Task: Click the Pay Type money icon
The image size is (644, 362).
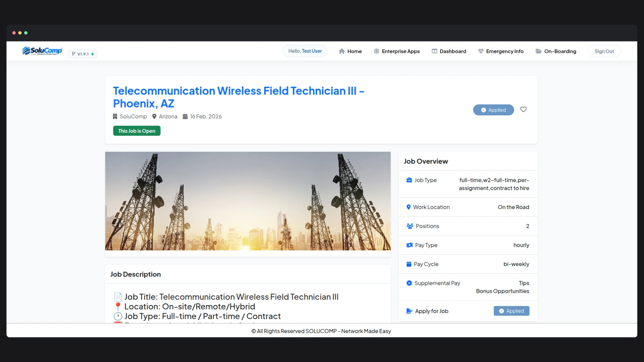Action: point(410,245)
